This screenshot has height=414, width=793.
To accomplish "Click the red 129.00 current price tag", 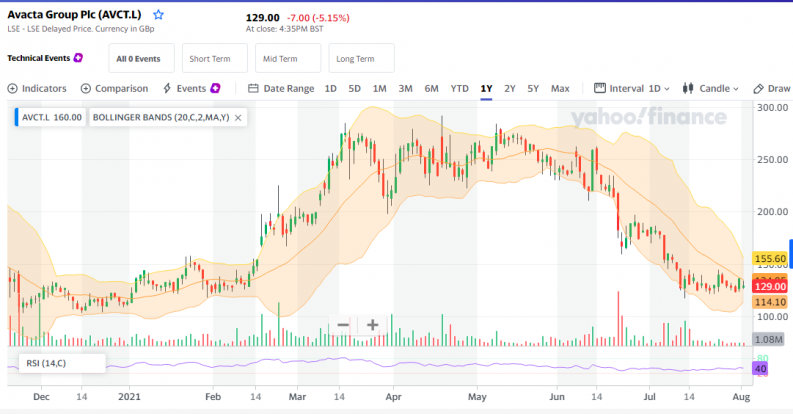I will click(770, 287).
